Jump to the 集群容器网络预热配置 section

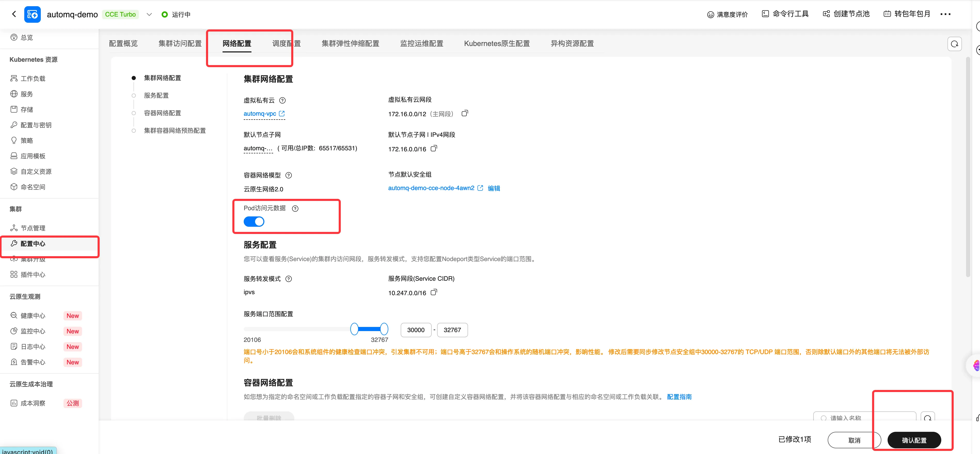click(x=175, y=130)
